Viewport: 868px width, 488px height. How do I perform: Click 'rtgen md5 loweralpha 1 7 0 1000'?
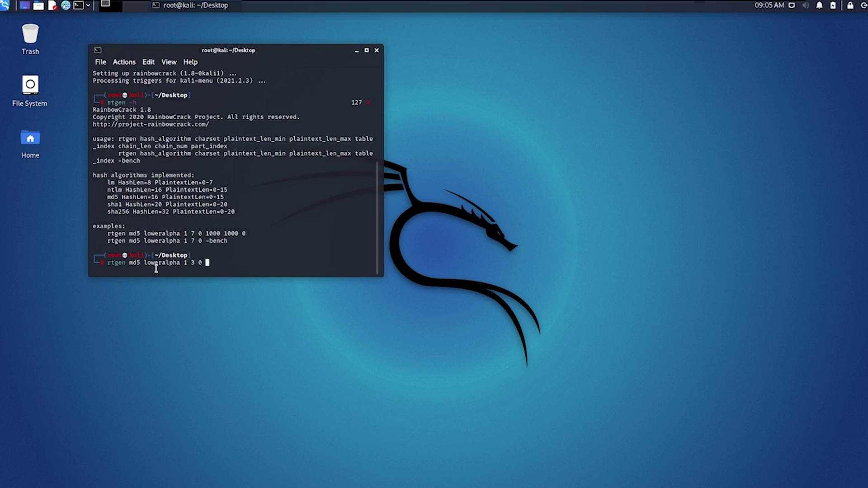click(176, 234)
